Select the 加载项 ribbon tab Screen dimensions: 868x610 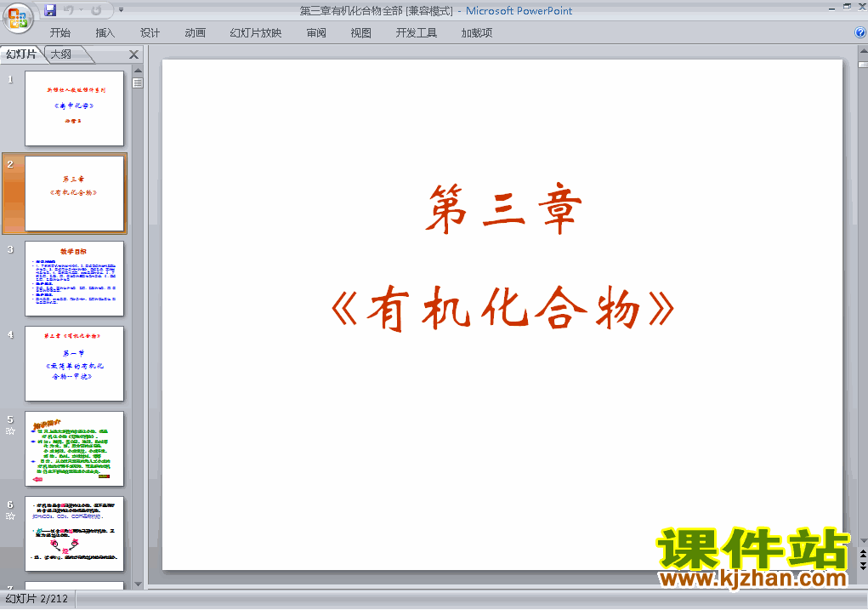tap(477, 32)
